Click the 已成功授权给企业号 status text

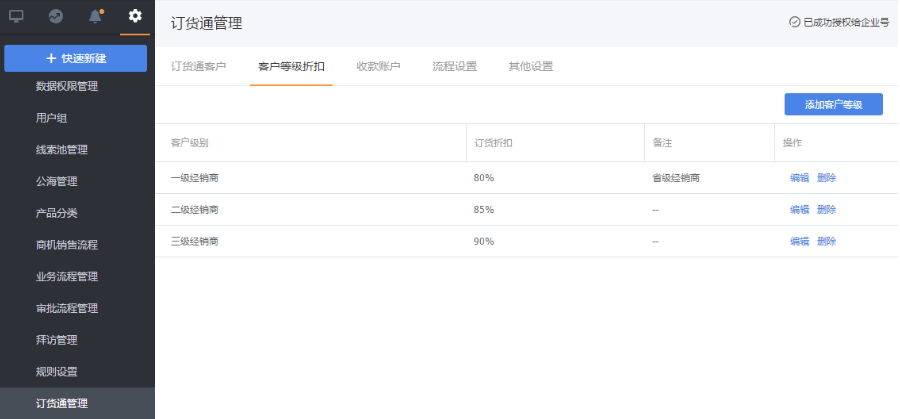[847, 22]
